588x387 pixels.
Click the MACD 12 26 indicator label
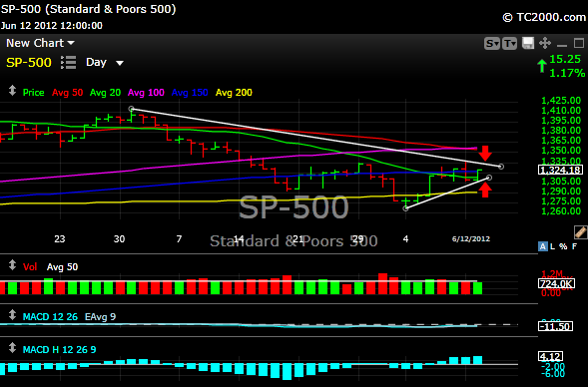point(50,317)
